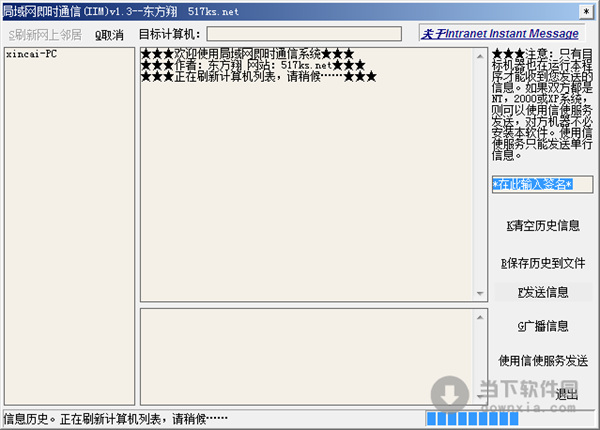This screenshot has width=600, height=430.
Task: Select xincai-PC in the computer list
Action: point(31,54)
